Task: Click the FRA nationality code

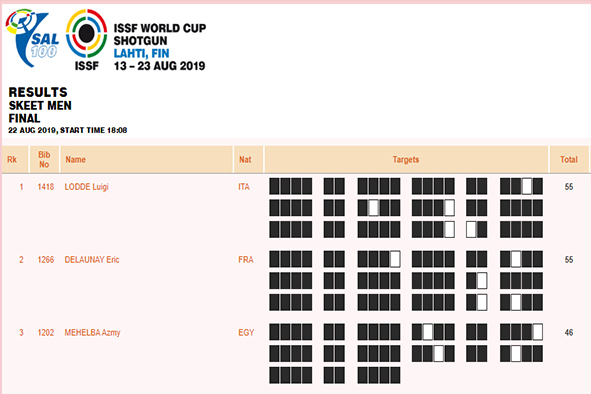Action: (x=245, y=259)
